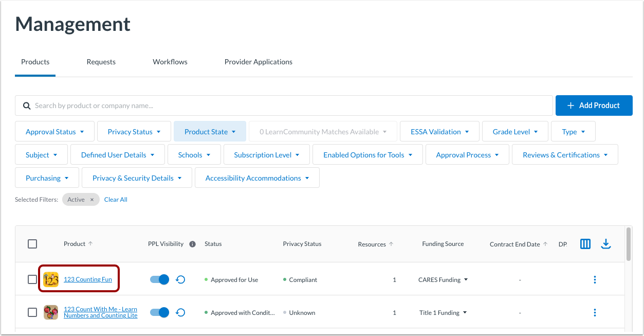
Task: Open the Accessibility Accommodations filter
Action: [x=257, y=178]
